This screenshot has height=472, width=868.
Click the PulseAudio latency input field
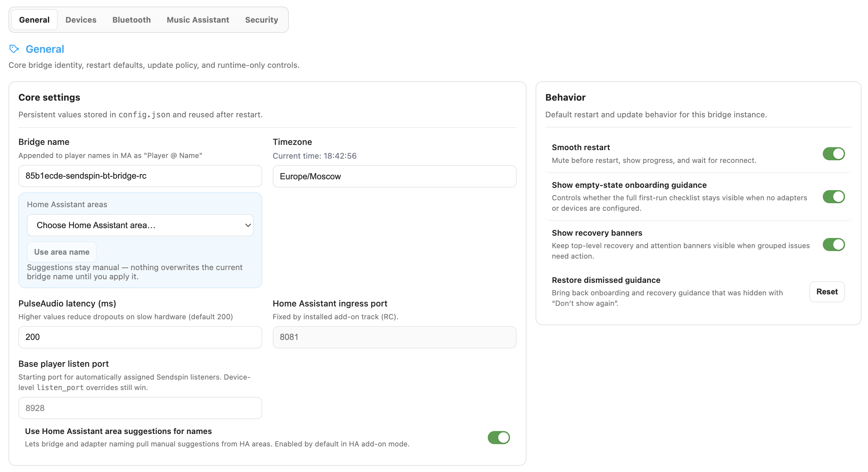pyautogui.click(x=140, y=337)
